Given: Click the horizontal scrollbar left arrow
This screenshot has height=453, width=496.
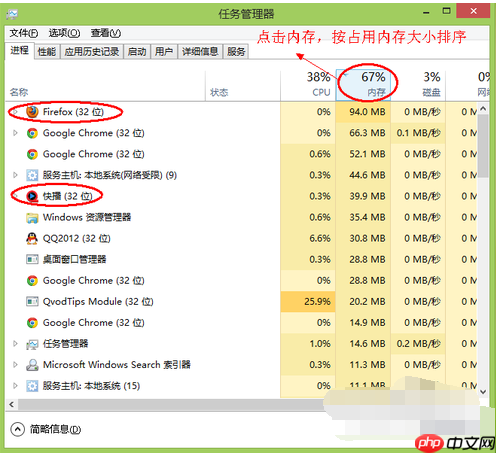Looking at the screenshot, I should [12, 405].
